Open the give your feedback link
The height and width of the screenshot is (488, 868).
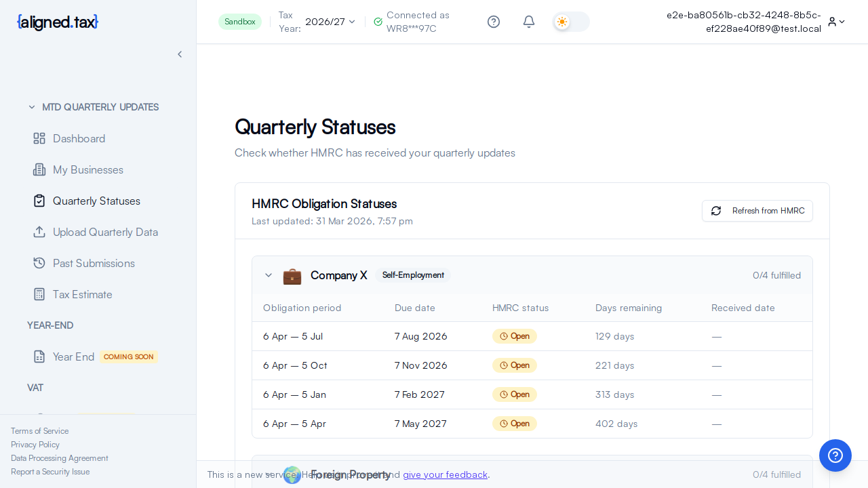[446, 474]
